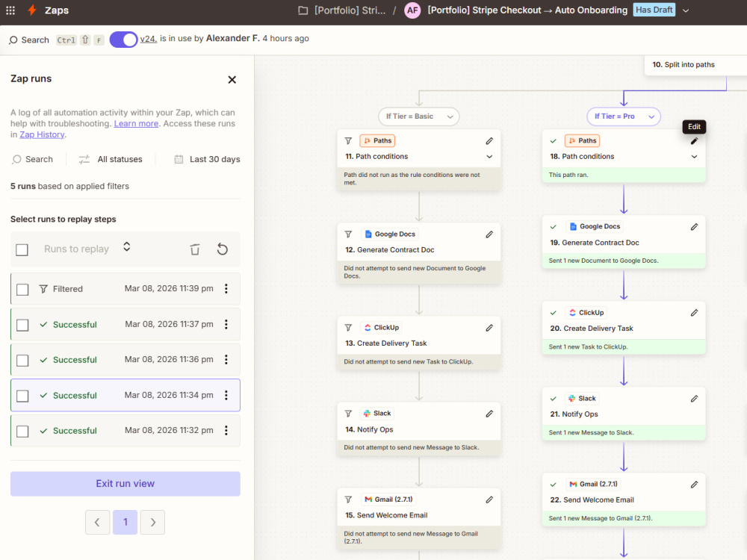The image size is (747, 560).
Task: Click the replay runs circular arrow icon
Action: pyautogui.click(x=223, y=249)
